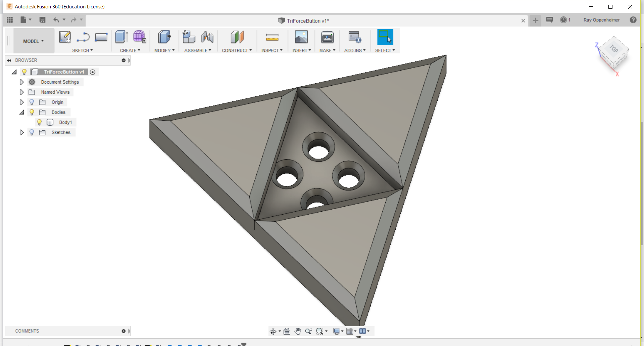644x346 pixels.
Task: Open the SKETCH menu
Action: click(x=83, y=50)
